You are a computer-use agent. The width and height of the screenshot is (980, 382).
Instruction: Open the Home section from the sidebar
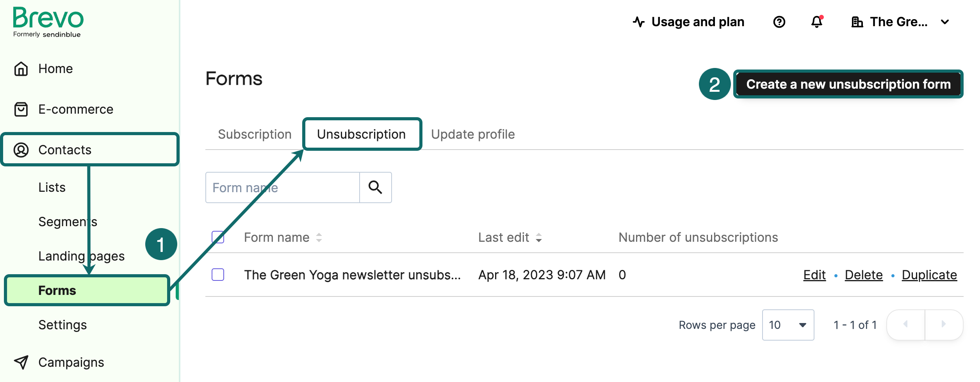(x=55, y=68)
